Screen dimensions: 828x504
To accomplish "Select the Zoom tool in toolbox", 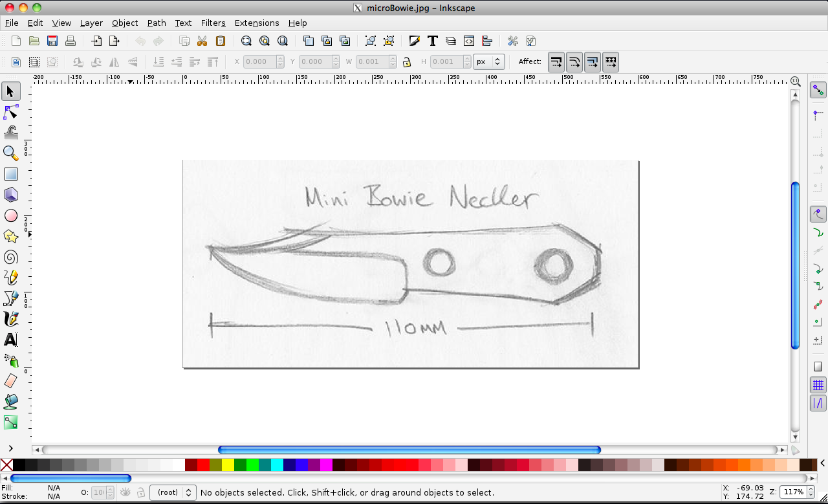I will click(11, 153).
